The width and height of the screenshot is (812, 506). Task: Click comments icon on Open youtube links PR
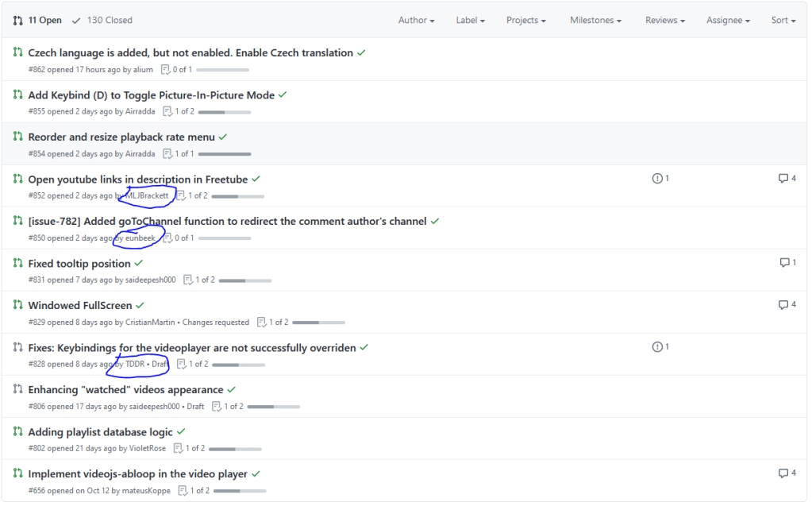(x=783, y=179)
